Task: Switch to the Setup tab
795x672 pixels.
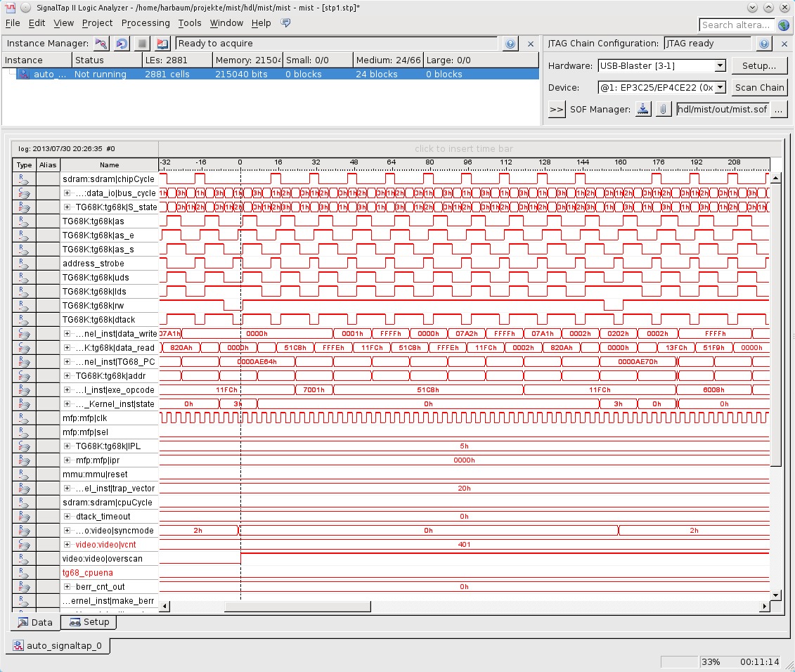Action: pos(89,622)
